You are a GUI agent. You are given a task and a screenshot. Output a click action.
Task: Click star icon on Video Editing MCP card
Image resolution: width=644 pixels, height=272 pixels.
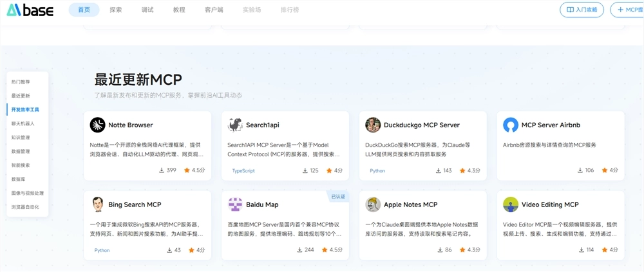pos(605,250)
